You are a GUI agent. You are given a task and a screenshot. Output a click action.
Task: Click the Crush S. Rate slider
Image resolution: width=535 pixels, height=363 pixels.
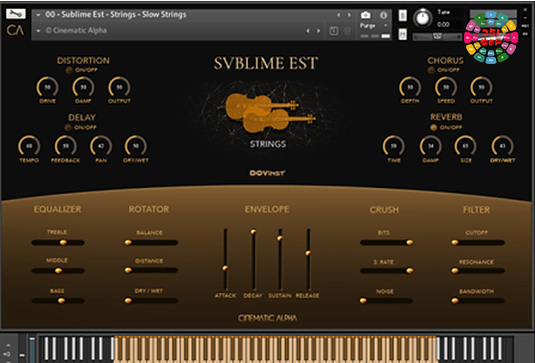pos(387,271)
